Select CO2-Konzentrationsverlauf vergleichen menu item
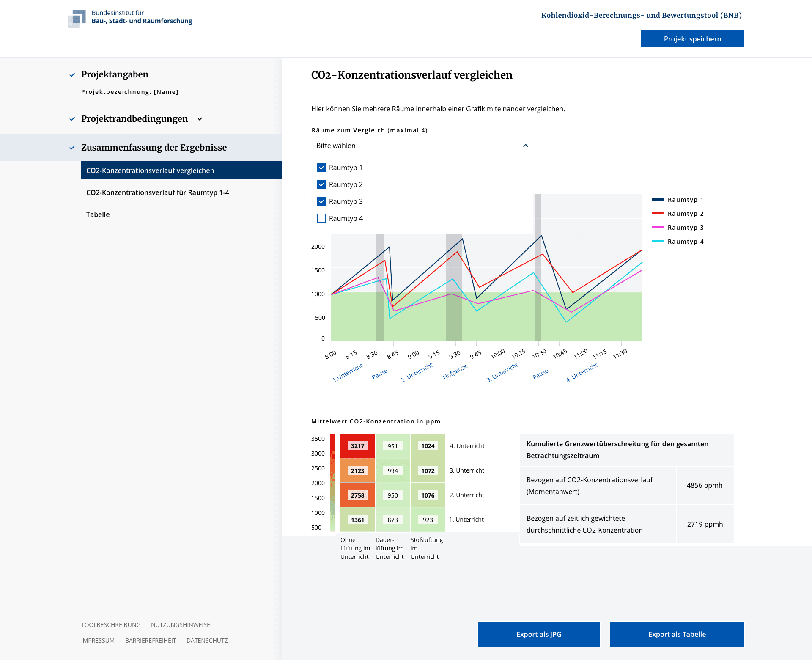Image resolution: width=812 pixels, height=660 pixels. 181,170
